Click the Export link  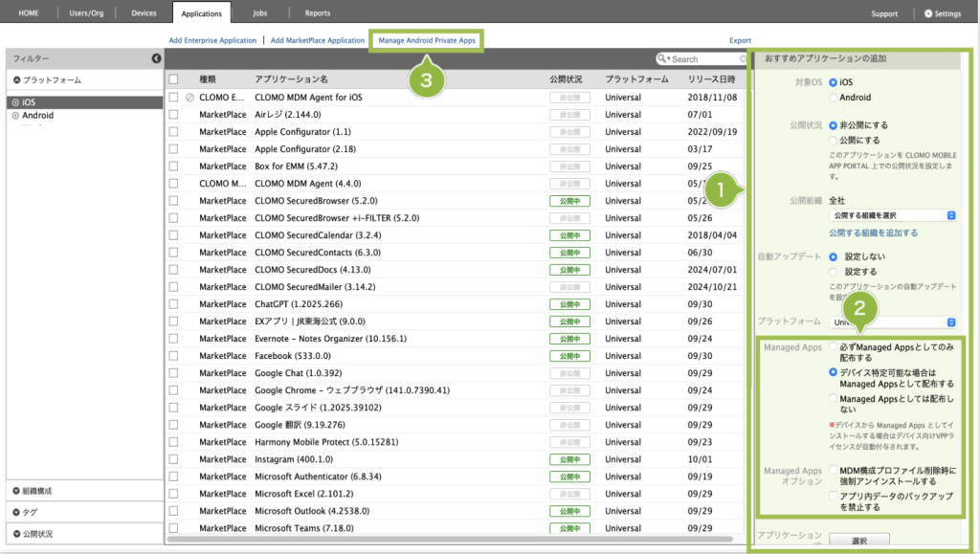pyautogui.click(x=740, y=40)
